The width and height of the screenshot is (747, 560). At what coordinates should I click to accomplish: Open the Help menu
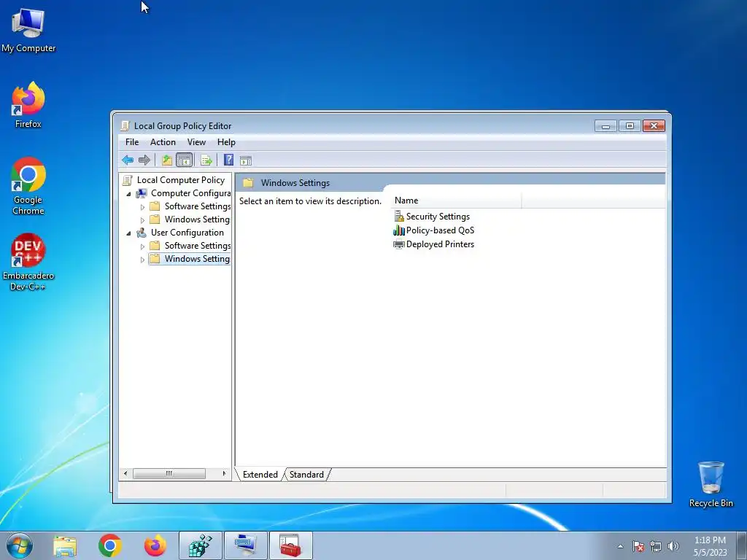226,142
